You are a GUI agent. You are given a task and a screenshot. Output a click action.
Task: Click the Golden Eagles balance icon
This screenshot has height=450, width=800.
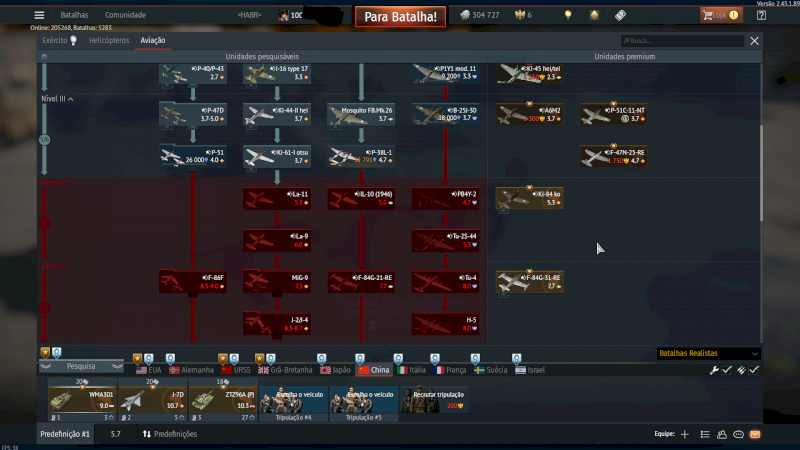point(519,15)
